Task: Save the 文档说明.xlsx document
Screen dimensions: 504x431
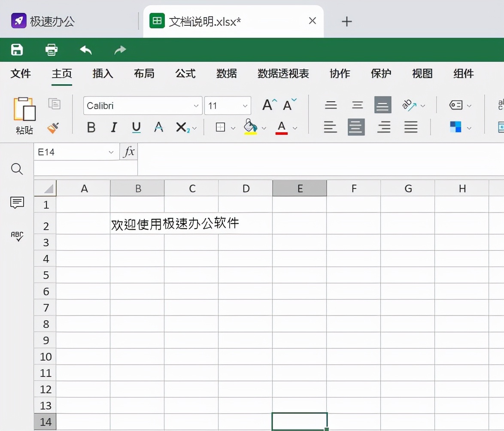Action: 17,50
